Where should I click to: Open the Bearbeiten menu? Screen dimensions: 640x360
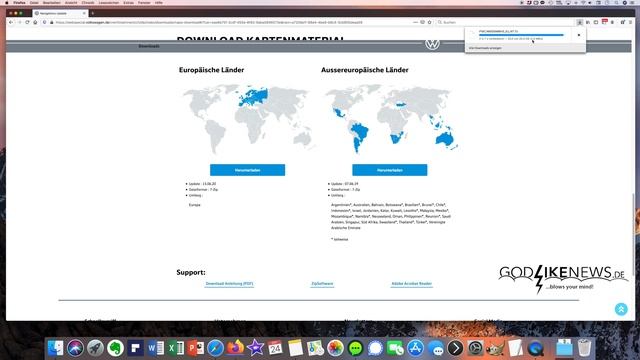coord(51,2)
